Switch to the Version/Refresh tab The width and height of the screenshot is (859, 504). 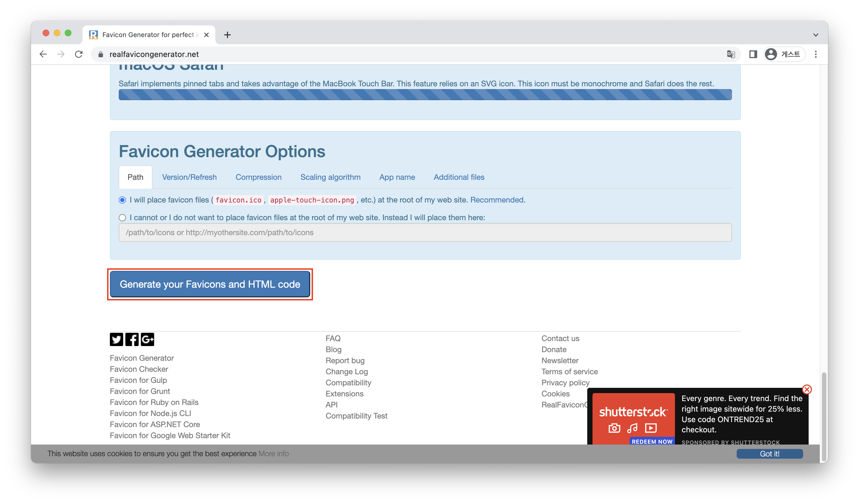pyautogui.click(x=189, y=177)
